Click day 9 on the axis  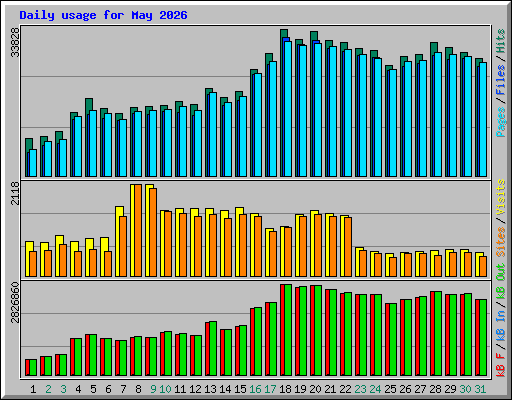(153, 389)
